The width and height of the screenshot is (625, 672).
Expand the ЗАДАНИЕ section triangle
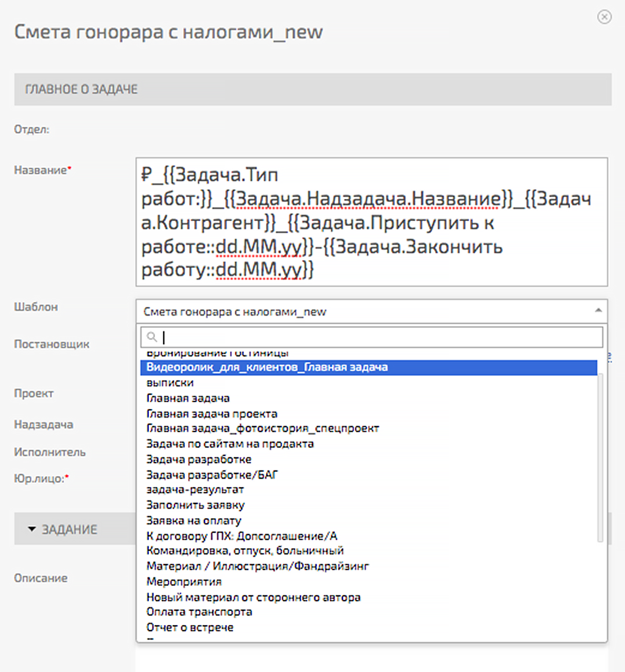(32, 529)
